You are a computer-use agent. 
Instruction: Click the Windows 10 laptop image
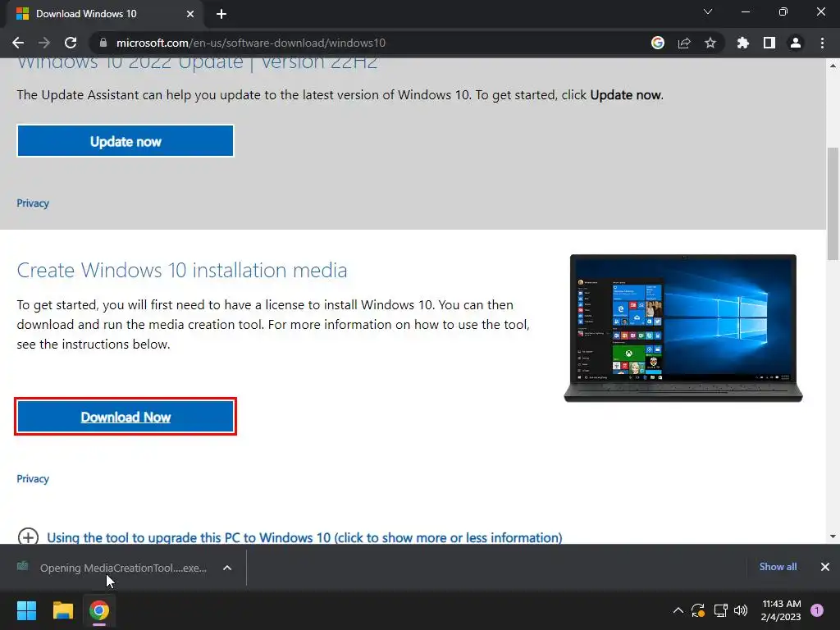(683, 328)
